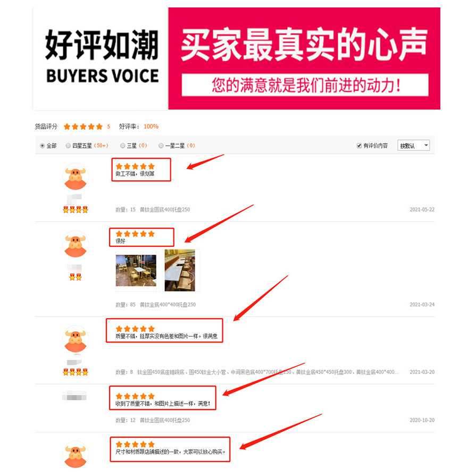This screenshot has width=476, height=476.
Task: Click the five-star 货品评分 rating stars
Action: pyautogui.click(x=83, y=127)
